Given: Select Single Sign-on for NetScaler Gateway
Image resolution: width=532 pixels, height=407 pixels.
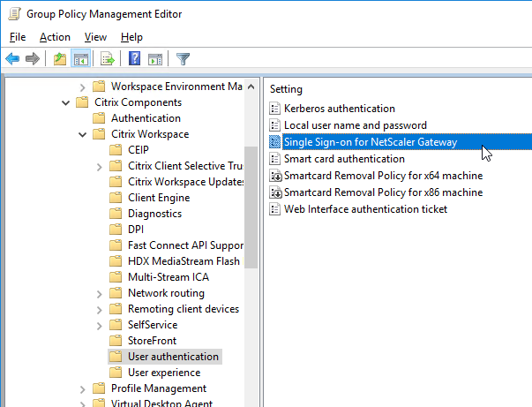Looking at the screenshot, I should pos(371,142).
